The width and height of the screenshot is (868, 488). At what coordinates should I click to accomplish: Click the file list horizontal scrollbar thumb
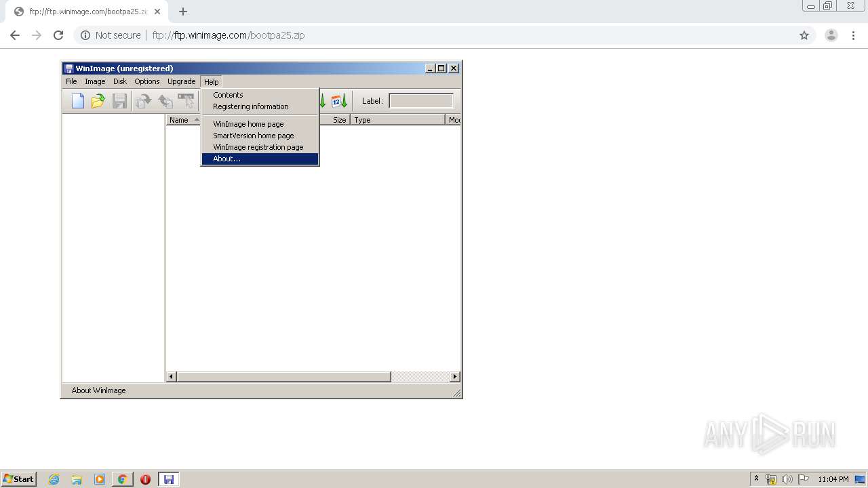click(284, 377)
